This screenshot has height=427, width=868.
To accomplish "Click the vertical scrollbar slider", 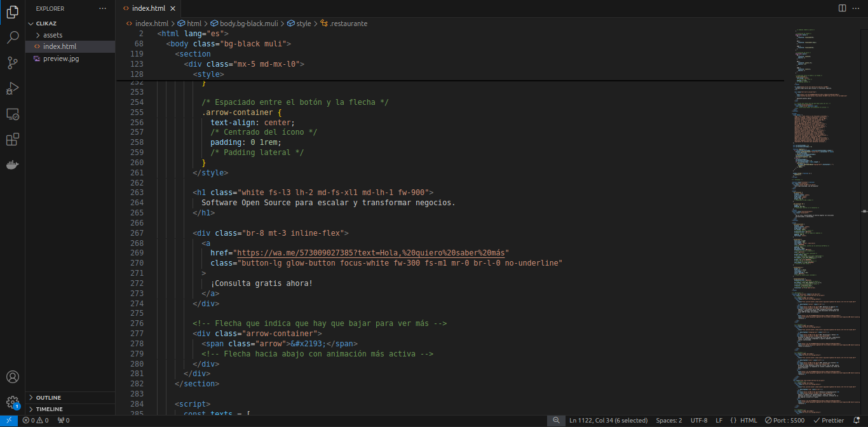I will click(864, 211).
